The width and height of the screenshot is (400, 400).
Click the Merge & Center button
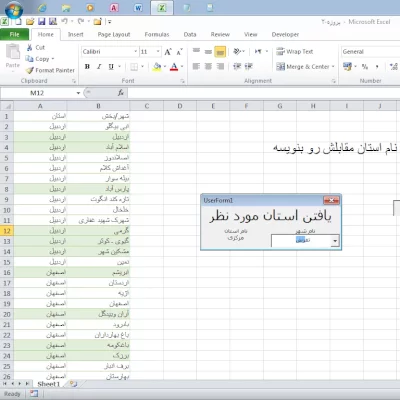305,67
